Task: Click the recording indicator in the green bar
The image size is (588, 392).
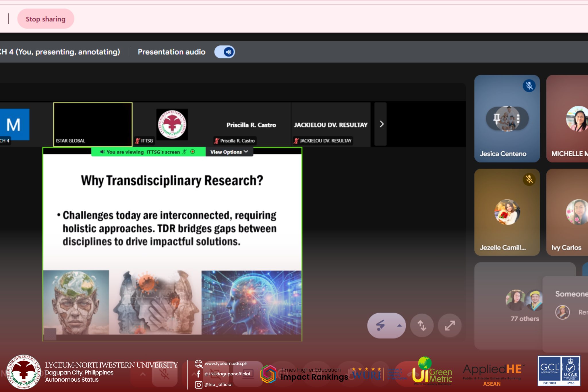Action: (x=193, y=152)
